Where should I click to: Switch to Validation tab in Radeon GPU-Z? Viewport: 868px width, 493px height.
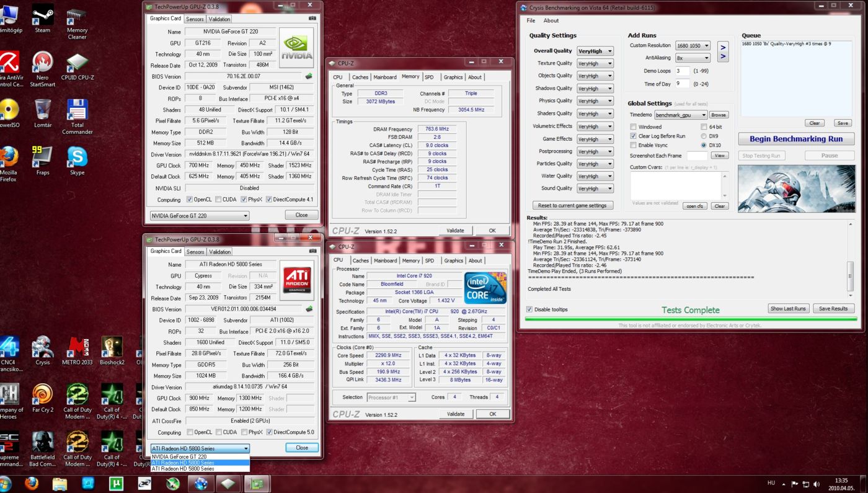coord(219,252)
